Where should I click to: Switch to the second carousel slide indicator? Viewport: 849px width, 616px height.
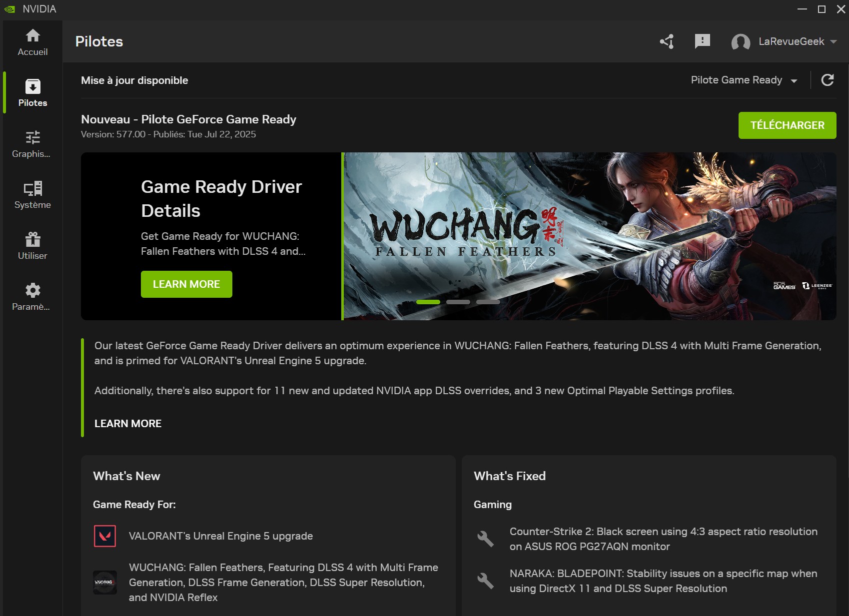pos(458,302)
